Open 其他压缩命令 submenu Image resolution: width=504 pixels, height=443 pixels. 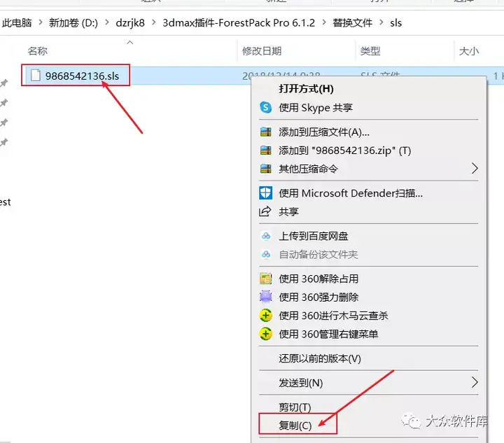[369, 169]
